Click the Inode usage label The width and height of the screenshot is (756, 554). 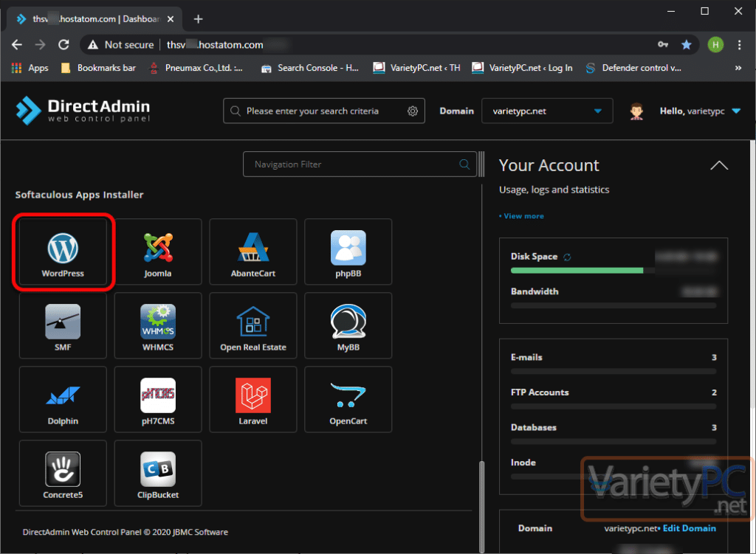[x=523, y=463]
